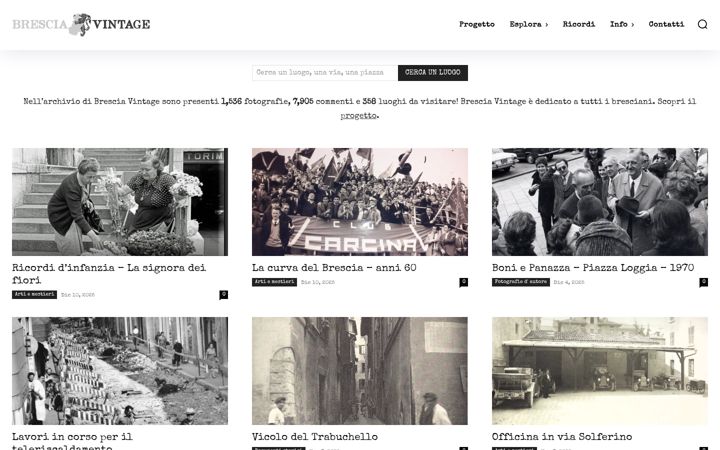The height and width of the screenshot is (450, 720).
Task: Open title Vicolo del Trabuchello
Action: 315,437
